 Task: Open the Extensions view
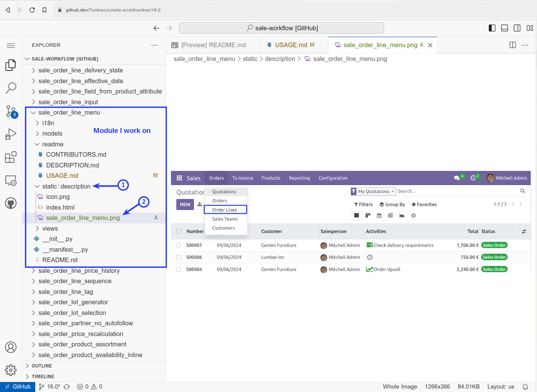[11, 157]
